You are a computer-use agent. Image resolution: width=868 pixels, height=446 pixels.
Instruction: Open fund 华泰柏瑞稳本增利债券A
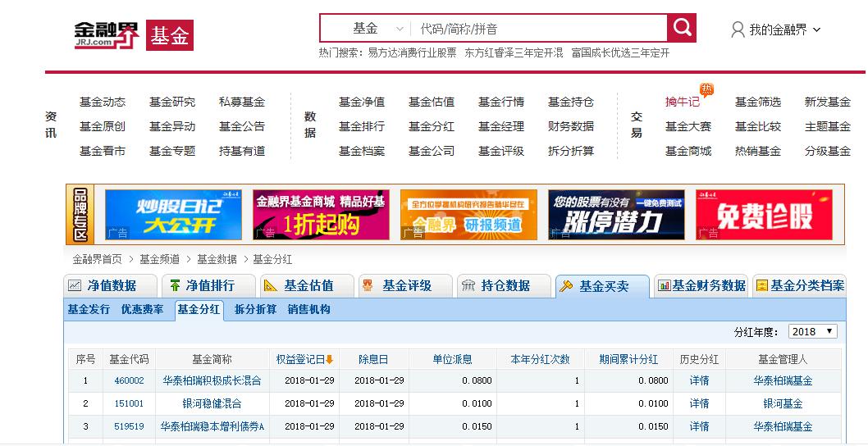(x=212, y=426)
